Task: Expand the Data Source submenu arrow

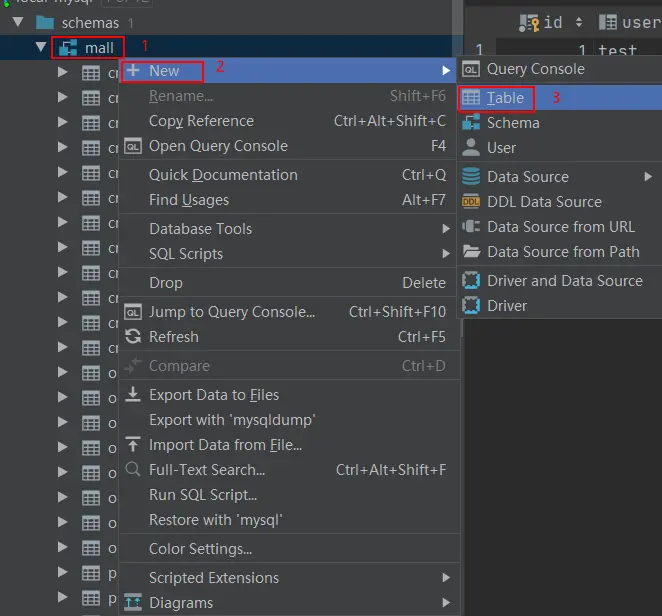Action: coord(648,176)
